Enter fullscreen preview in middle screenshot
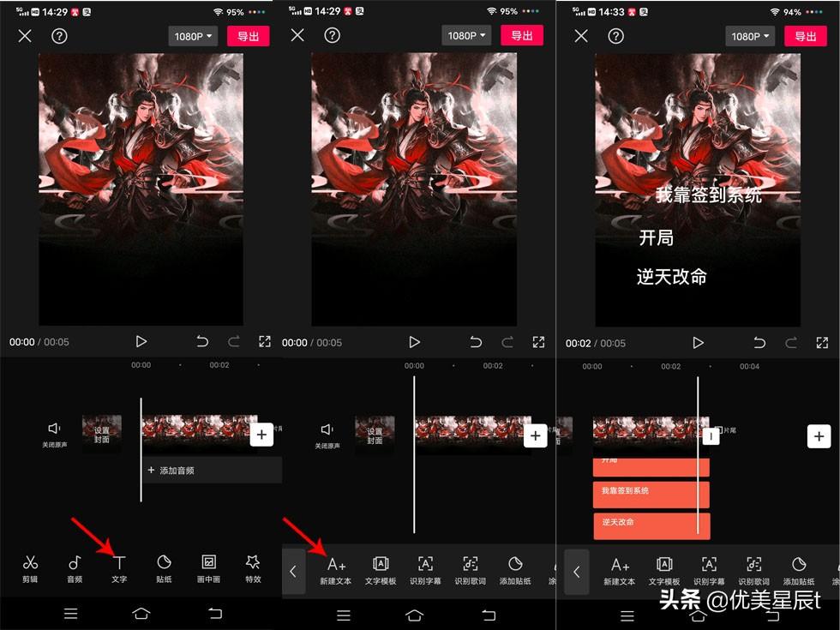This screenshot has height=630, width=840. [x=538, y=342]
